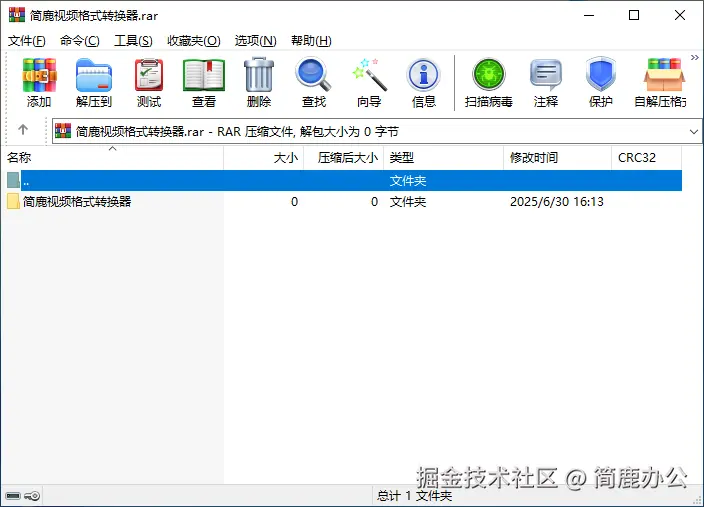The height and width of the screenshot is (507, 704).
Task: Sort by the 修改时间 column header
Action: pos(557,158)
